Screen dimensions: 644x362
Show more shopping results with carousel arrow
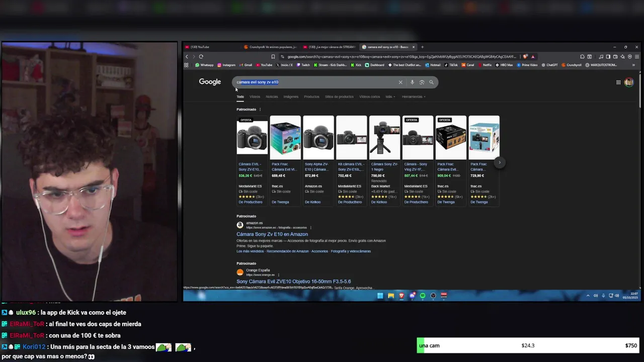coord(500,162)
